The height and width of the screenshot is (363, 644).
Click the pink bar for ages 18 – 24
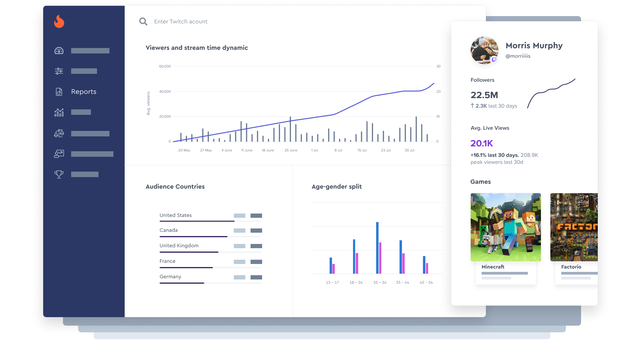tap(357, 263)
